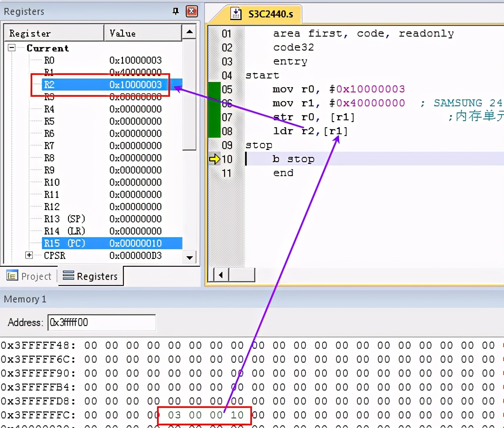Image resolution: width=504 pixels, height=428 pixels.
Task: Pin the Registers panel with pushpin icon
Action: pyautogui.click(x=176, y=11)
